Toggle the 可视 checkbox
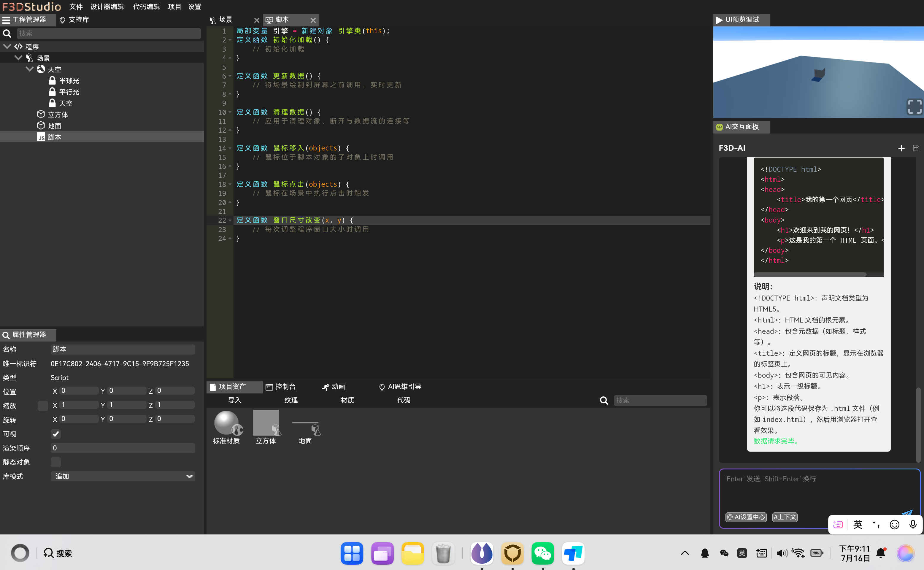The width and height of the screenshot is (924, 570). tap(56, 434)
